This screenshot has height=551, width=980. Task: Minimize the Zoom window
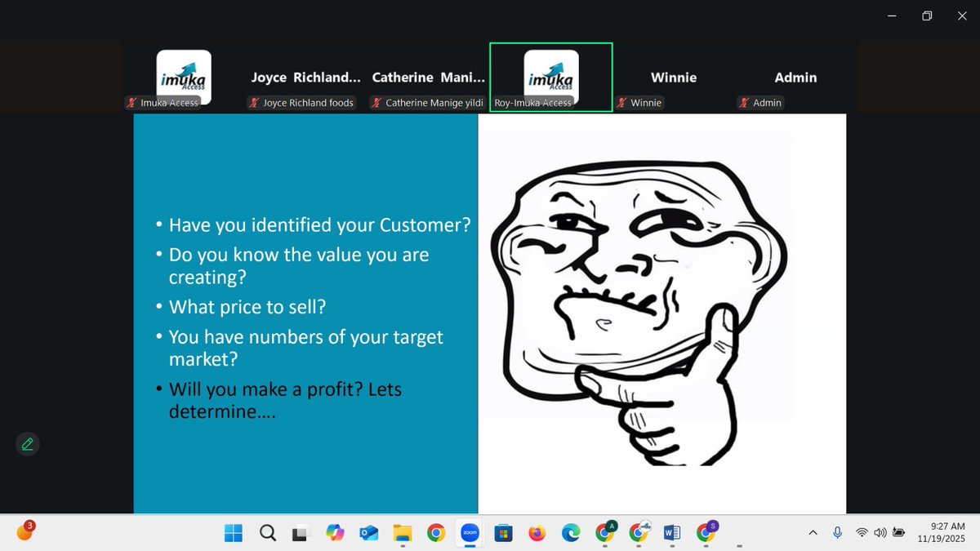coord(892,16)
